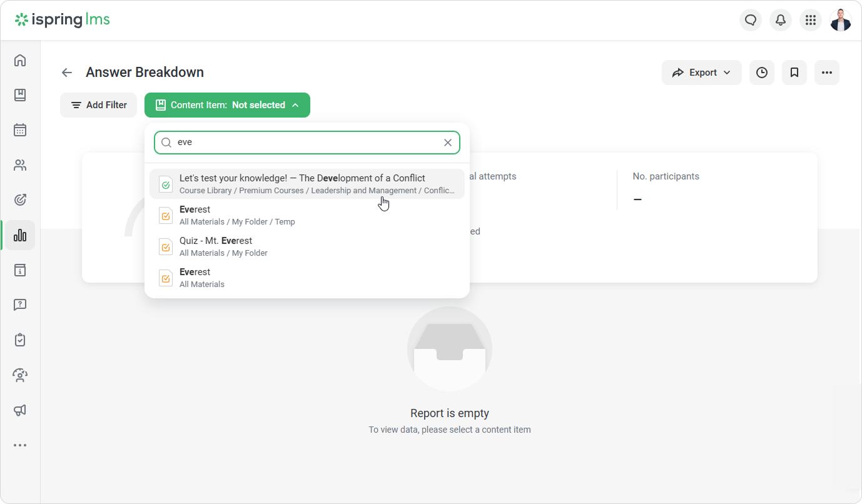862x504 pixels.
Task: Click the megaphone announcements sidebar icon
Action: click(20, 410)
